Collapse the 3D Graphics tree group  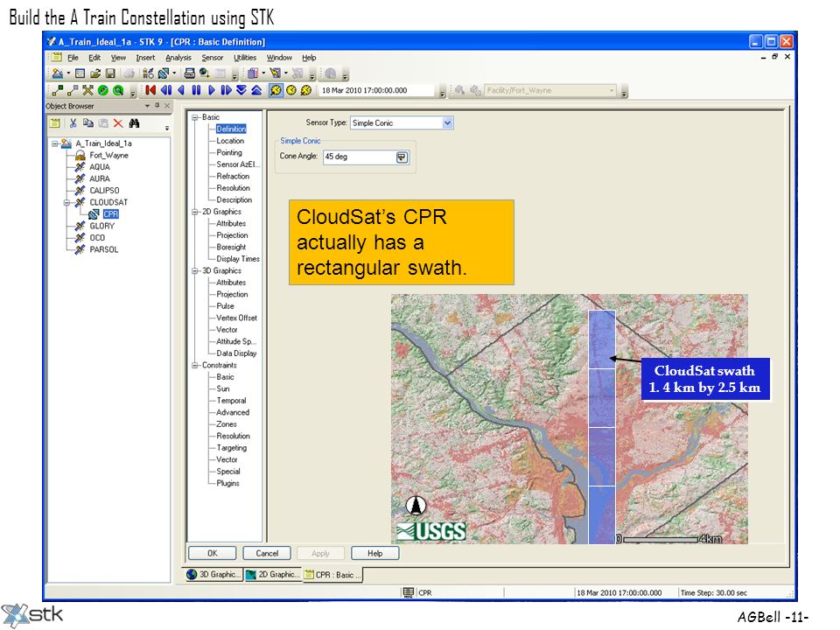195,271
